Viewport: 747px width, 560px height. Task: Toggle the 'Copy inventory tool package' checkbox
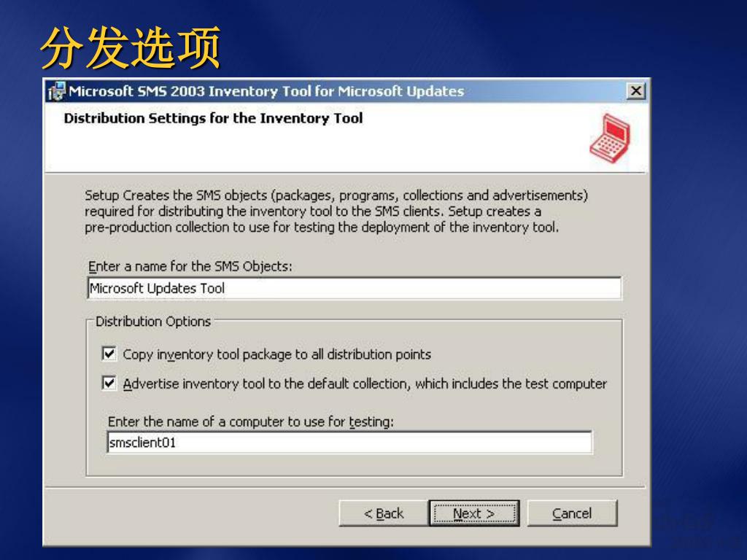click(109, 354)
